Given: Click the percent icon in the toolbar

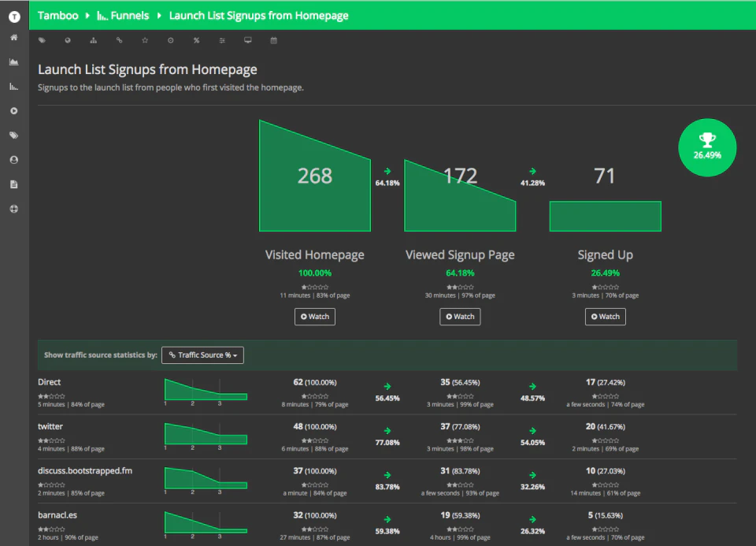Looking at the screenshot, I should click(x=196, y=40).
